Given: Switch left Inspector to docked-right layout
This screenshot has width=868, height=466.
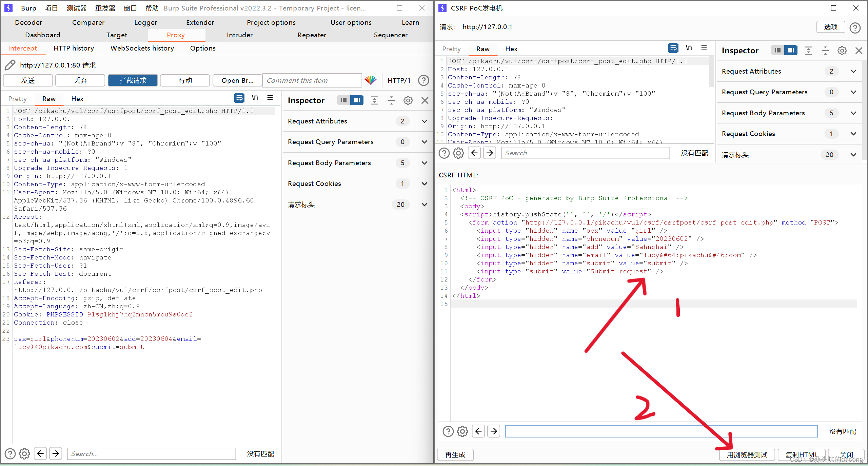Looking at the screenshot, I should 357,100.
